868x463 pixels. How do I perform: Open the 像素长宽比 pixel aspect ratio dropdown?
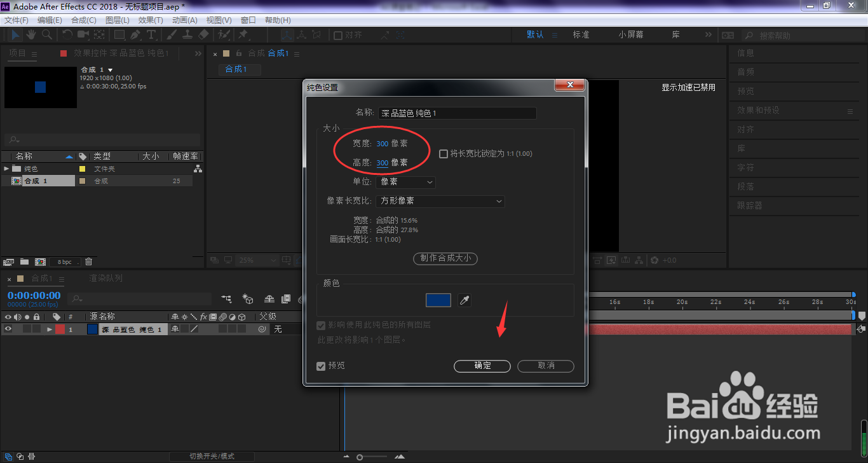440,201
